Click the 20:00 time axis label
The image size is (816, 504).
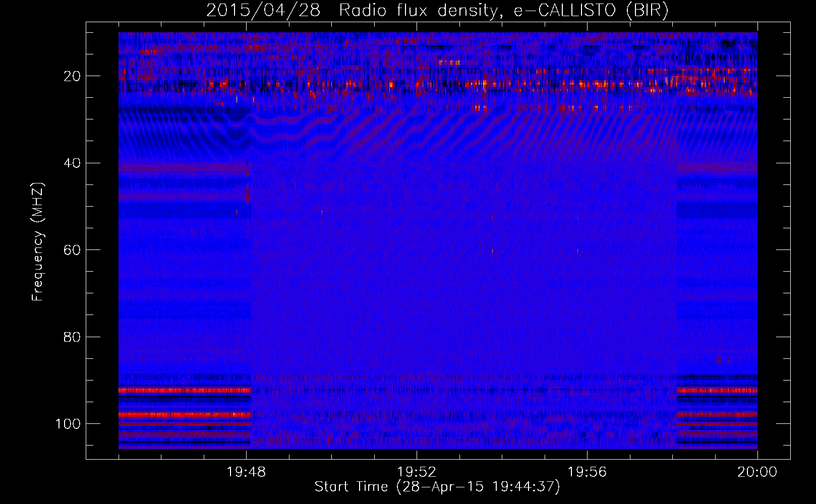coord(757,472)
